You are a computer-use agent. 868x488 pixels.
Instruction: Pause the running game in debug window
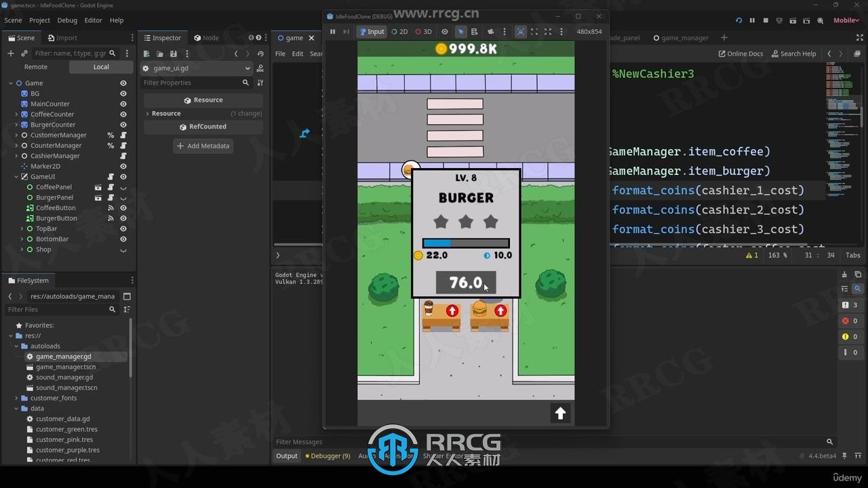point(332,32)
